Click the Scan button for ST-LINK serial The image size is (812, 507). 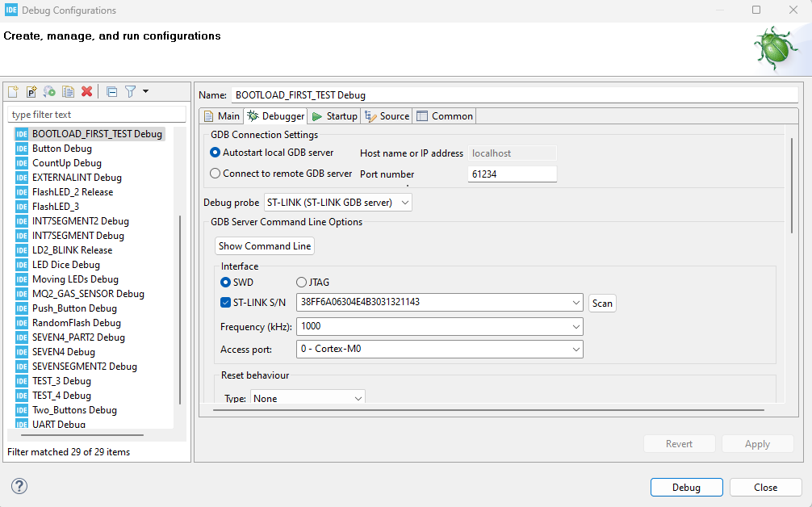(601, 303)
